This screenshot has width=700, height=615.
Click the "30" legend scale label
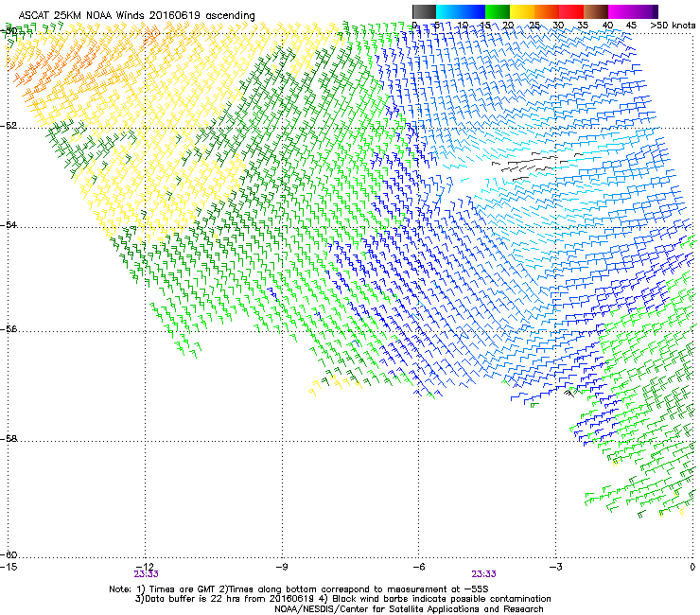[558, 26]
